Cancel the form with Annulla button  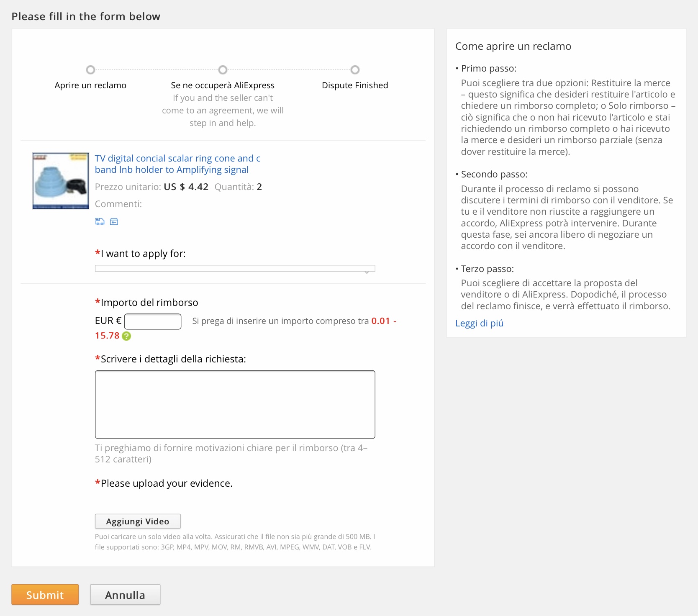point(125,595)
